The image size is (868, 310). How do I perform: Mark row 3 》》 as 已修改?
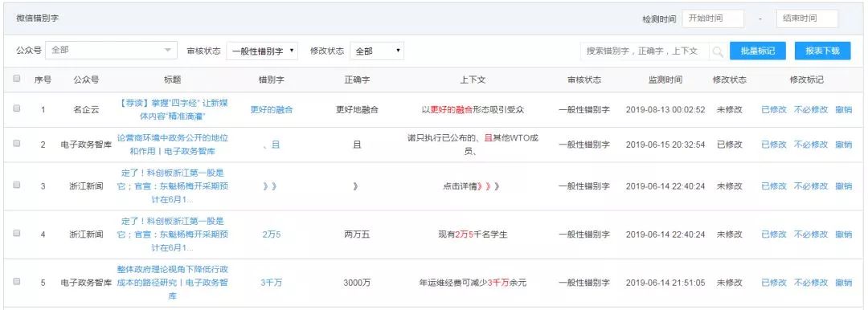[x=774, y=186]
